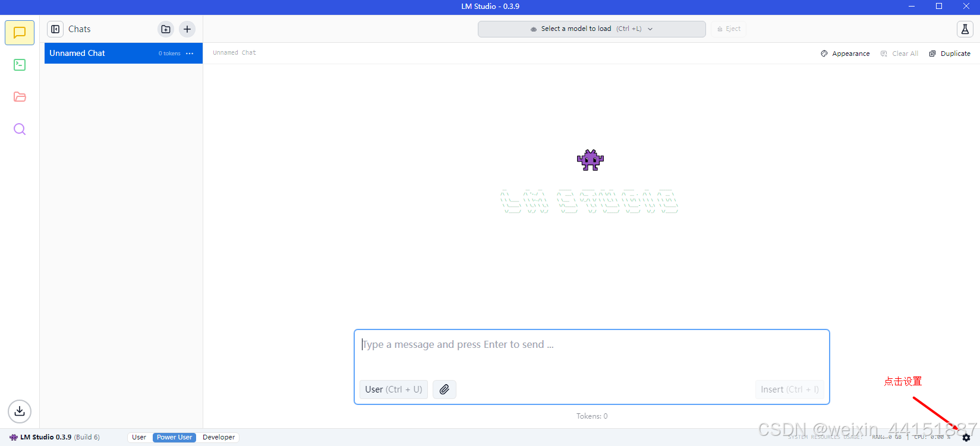Click Clear All messages
980x446 pixels.
899,54
